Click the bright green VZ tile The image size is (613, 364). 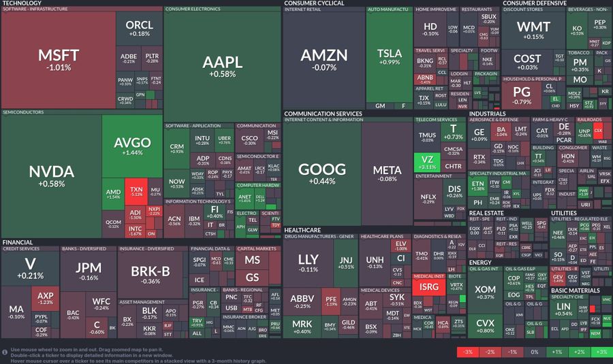(427, 162)
